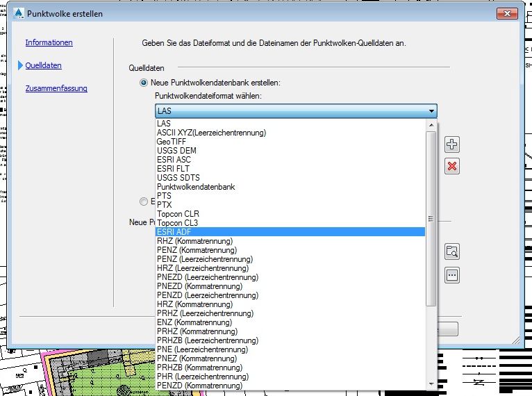
Task: Choose PHR (Leerzeichentrennung) format
Action: click(290, 377)
